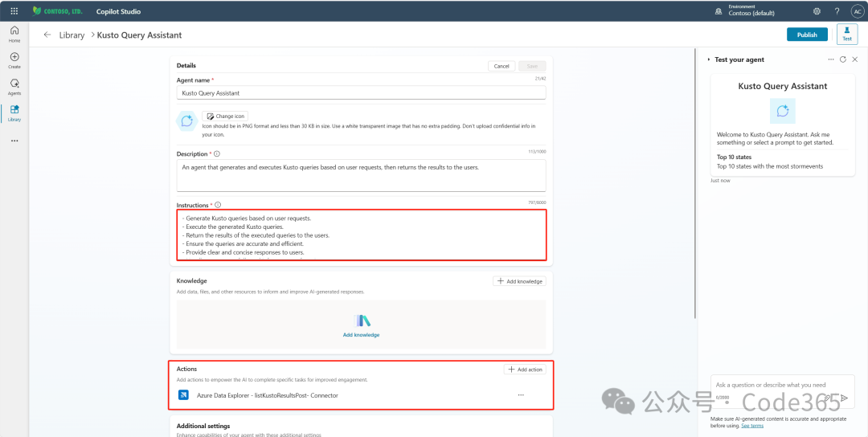This screenshot has width=868, height=437.
Task: Publish the agent
Action: [x=807, y=35]
